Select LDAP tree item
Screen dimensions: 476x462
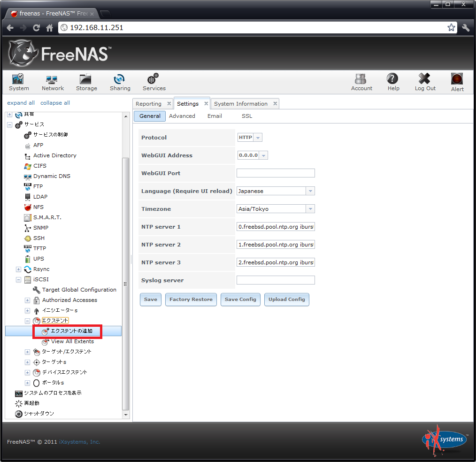pyautogui.click(x=40, y=197)
